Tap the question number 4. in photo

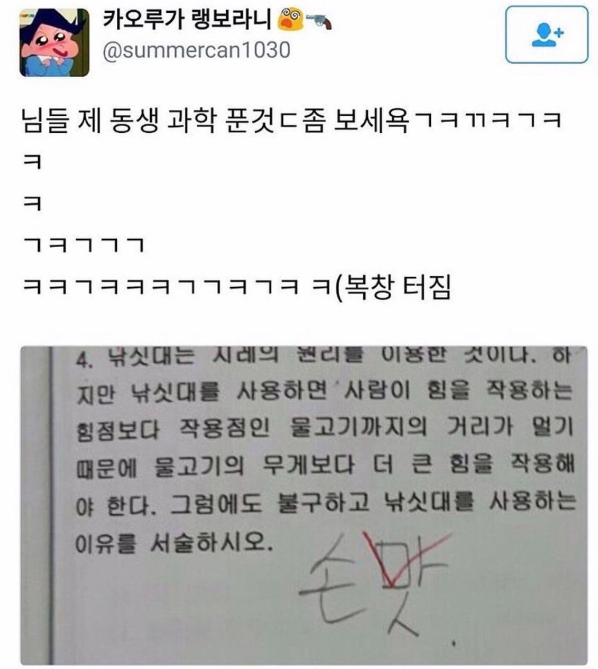[x=84, y=359]
